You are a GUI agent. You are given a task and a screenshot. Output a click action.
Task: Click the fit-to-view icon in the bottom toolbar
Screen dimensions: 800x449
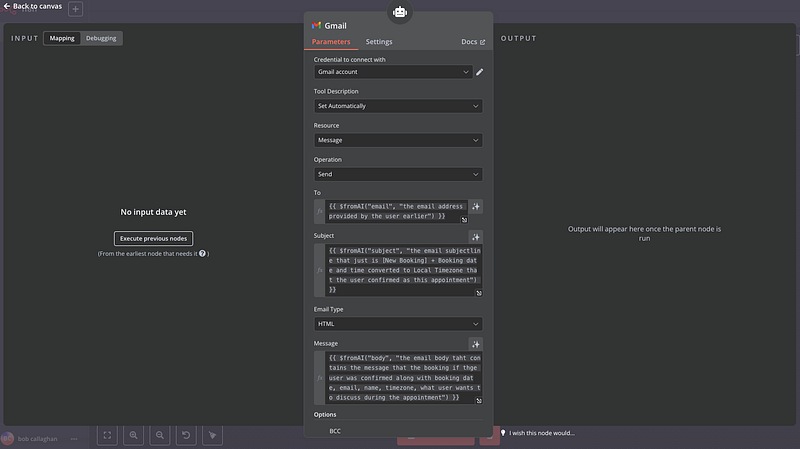[106, 435]
